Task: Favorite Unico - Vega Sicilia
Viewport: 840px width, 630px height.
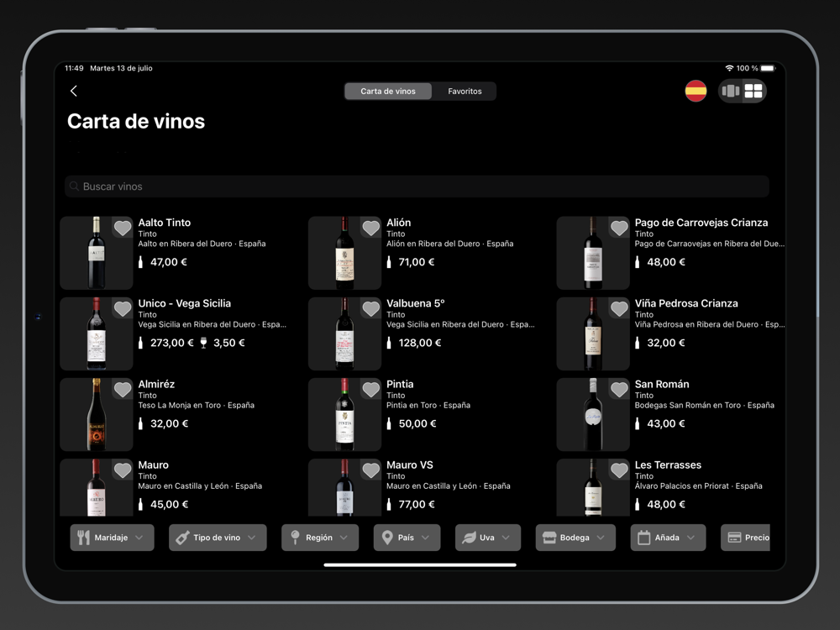Action: (x=123, y=309)
